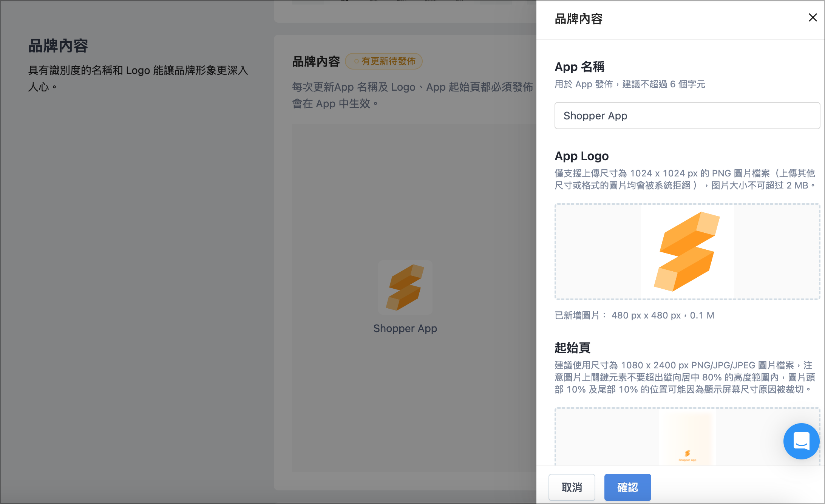Select the App Logo section heading
Image resolution: width=825 pixels, height=504 pixels.
pyautogui.click(x=581, y=156)
